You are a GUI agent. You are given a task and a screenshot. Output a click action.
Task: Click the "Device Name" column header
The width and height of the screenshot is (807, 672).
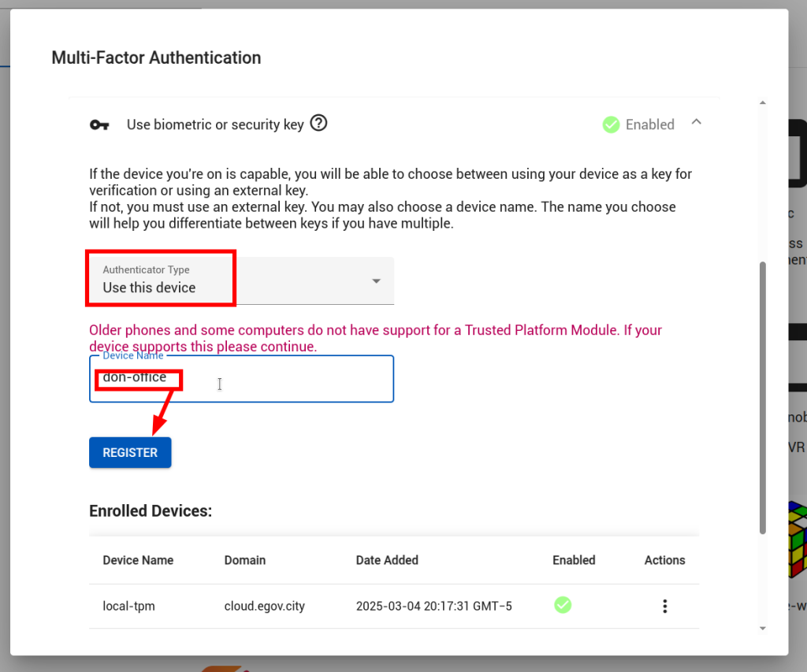tap(138, 560)
